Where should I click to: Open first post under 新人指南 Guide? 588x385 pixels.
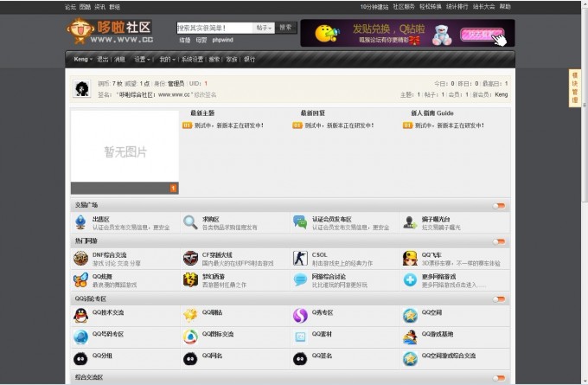coord(450,125)
